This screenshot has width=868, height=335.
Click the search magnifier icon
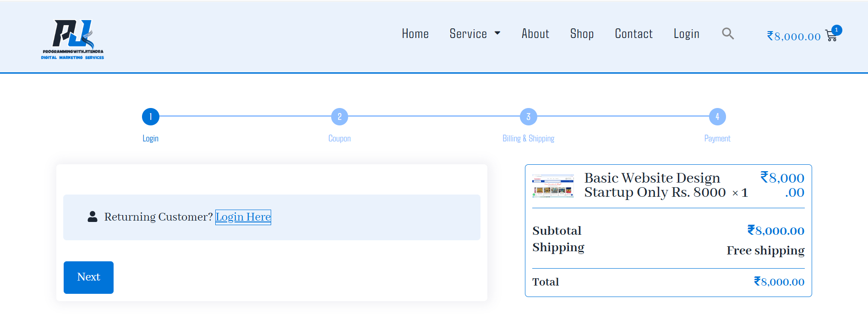[x=728, y=33]
